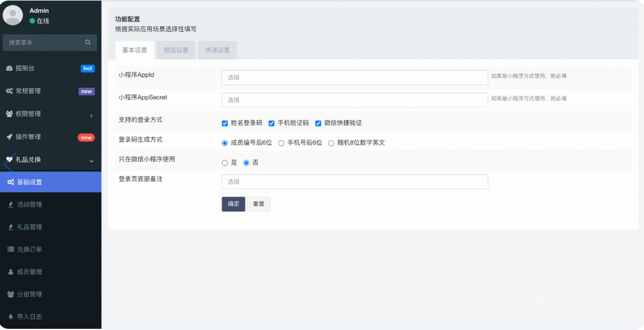Click the search magnifier icon in sidebar
Screen dimensions: 644x330
(88, 43)
